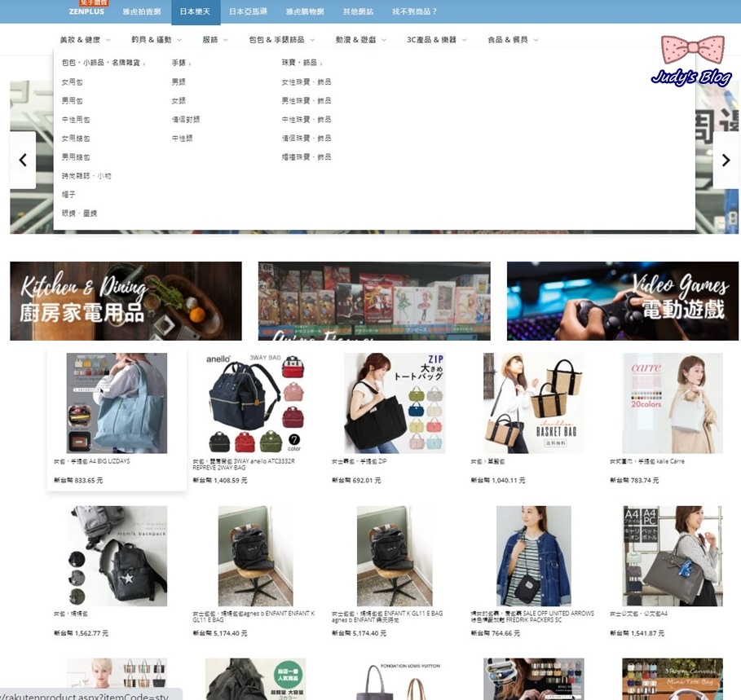741x700 pixels.
Task: Open the Kitchen & Dining 廚房家電用品 banner
Action: click(126, 301)
